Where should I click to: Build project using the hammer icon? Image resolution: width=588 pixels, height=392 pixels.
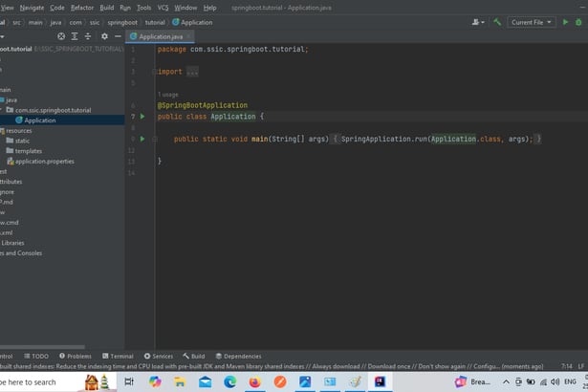[497, 22]
